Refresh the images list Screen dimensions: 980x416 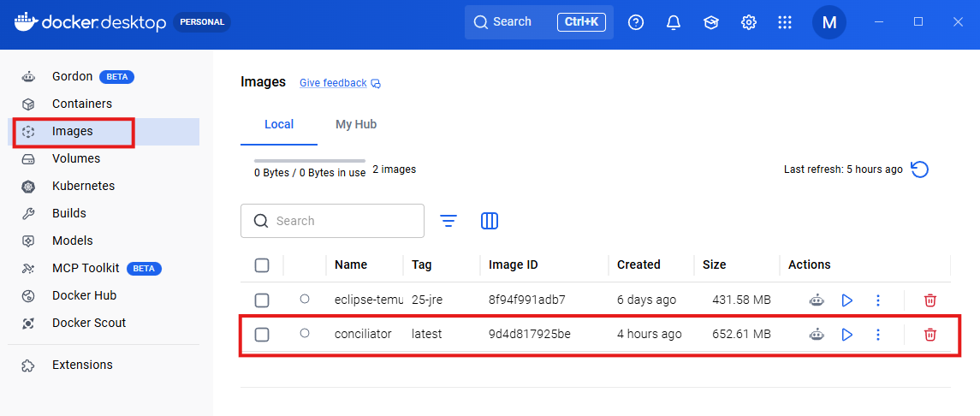[919, 169]
